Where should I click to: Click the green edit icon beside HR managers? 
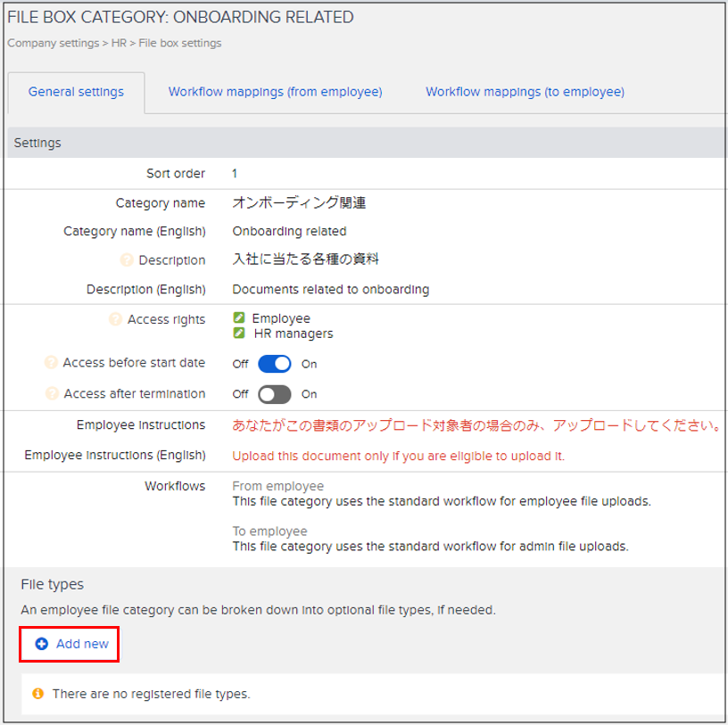point(239,334)
